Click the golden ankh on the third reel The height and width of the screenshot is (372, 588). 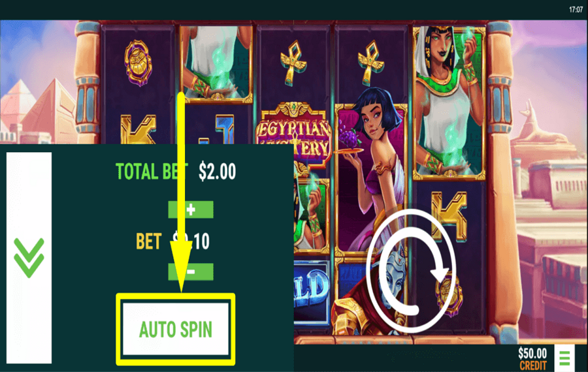pyautogui.click(x=293, y=63)
